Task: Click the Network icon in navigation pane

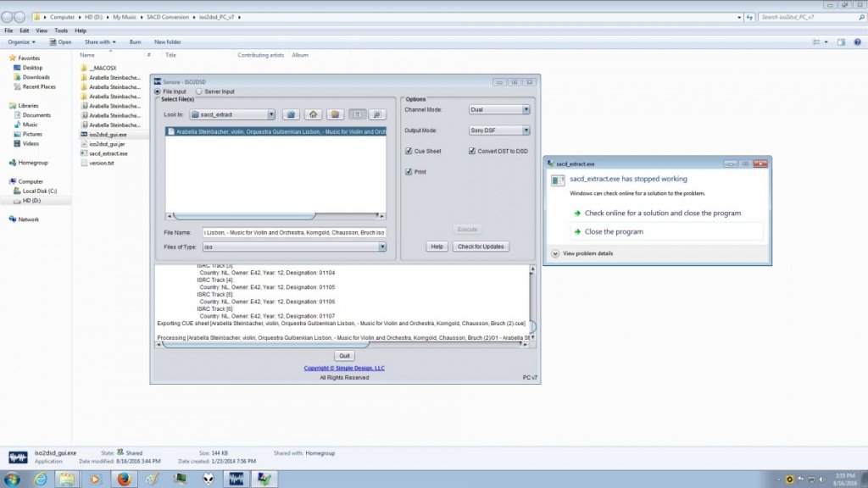Action: pos(12,219)
